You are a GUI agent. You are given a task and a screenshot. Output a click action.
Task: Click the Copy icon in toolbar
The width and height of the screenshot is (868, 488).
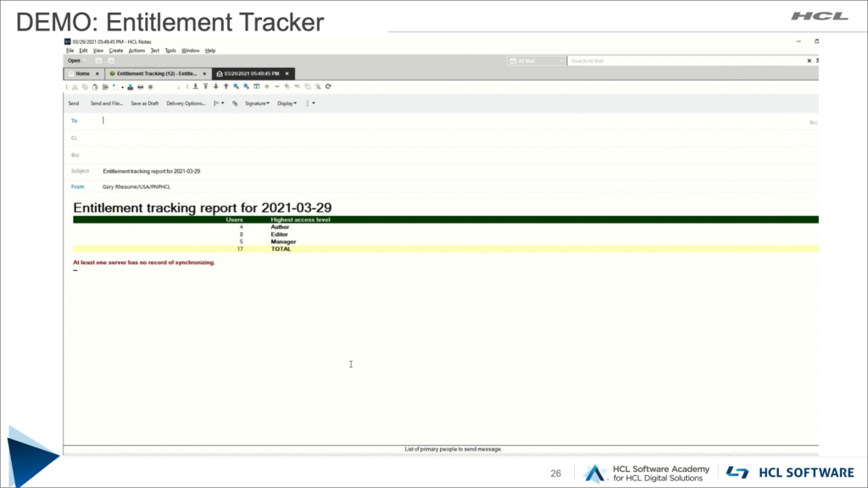click(x=85, y=86)
